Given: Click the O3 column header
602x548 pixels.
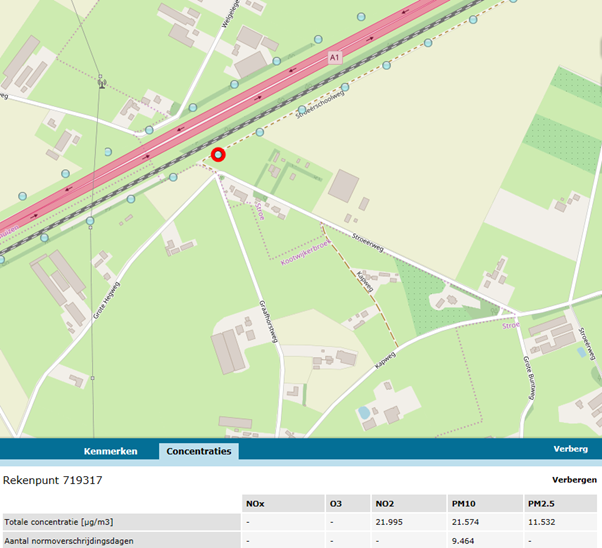Looking at the screenshot, I should pyautogui.click(x=335, y=503).
